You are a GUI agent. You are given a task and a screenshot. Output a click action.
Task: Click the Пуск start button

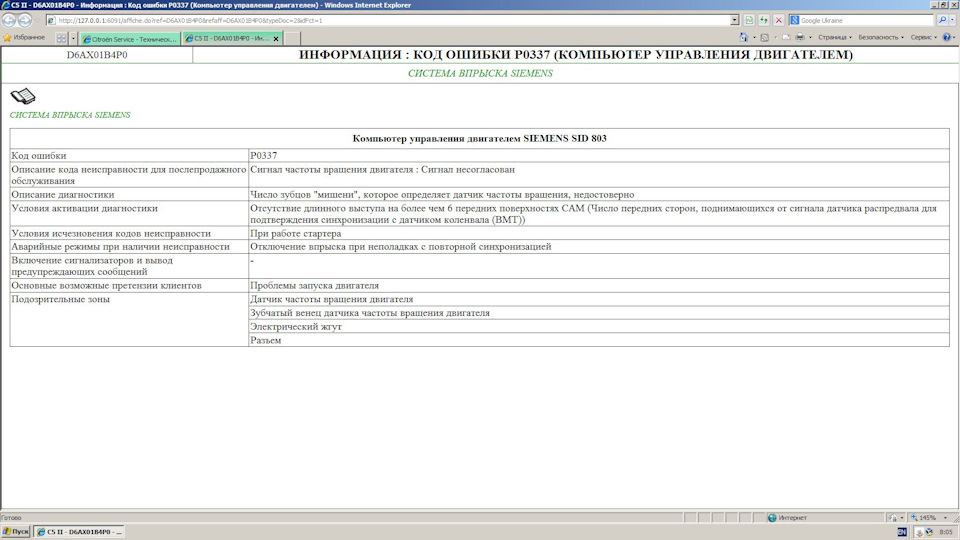click(x=16, y=531)
